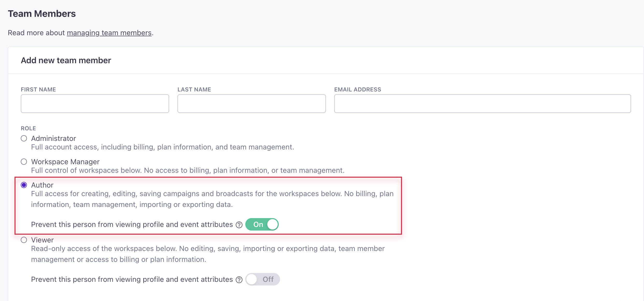
Task: Click 'Full control of workspaces below' description
Action: 188,170
